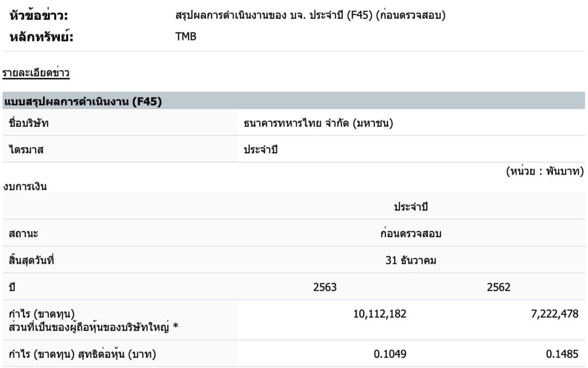588x368 pixels.
Task: Click earnings per share value 0.1485
Action: point(562,354)
